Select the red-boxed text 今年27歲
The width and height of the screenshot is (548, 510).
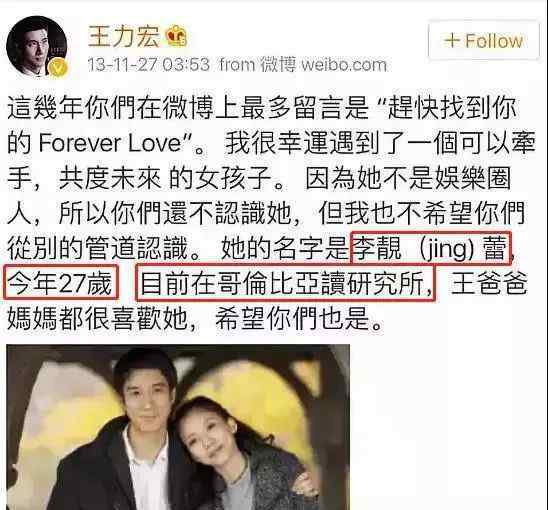coord(61,283)
